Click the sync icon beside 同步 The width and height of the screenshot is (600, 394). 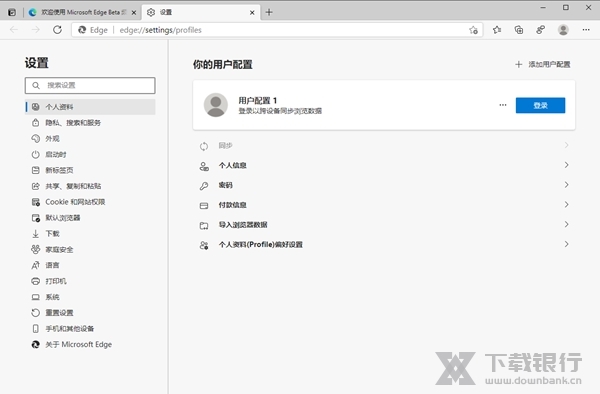pyautogui.click(x=204, y=146)
